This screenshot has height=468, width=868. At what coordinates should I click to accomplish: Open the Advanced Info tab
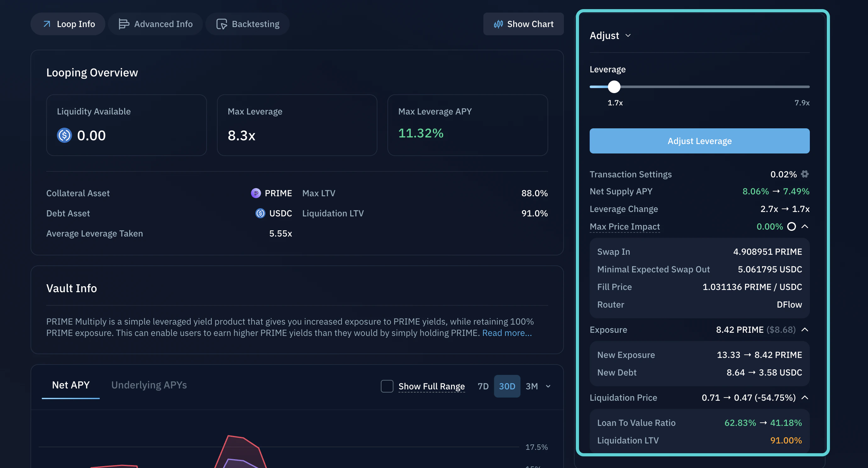pos(155,24)
